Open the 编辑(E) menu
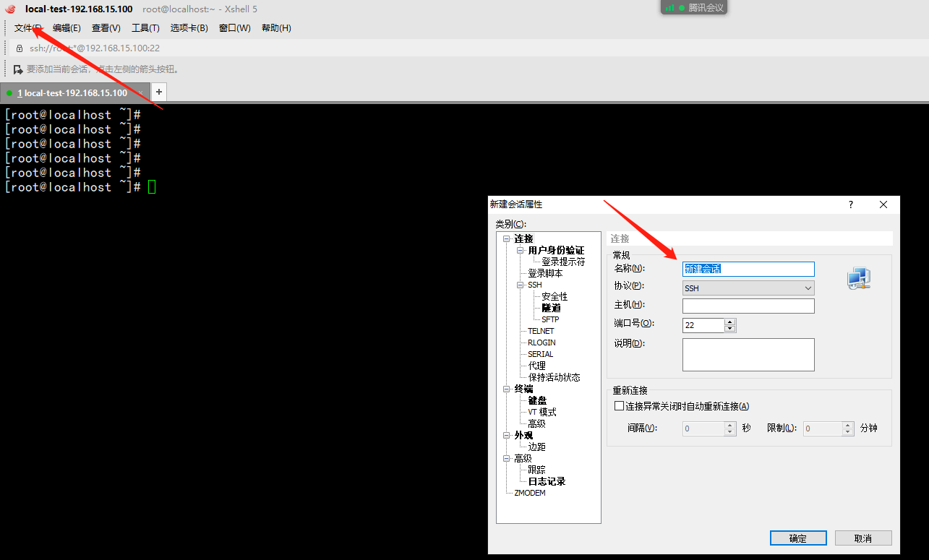 (x=67, y=28)
